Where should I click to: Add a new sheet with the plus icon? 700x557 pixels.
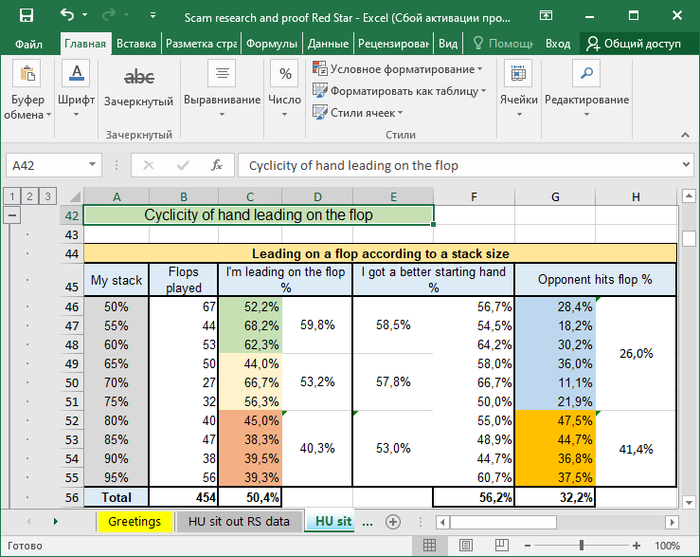point(393,521)
